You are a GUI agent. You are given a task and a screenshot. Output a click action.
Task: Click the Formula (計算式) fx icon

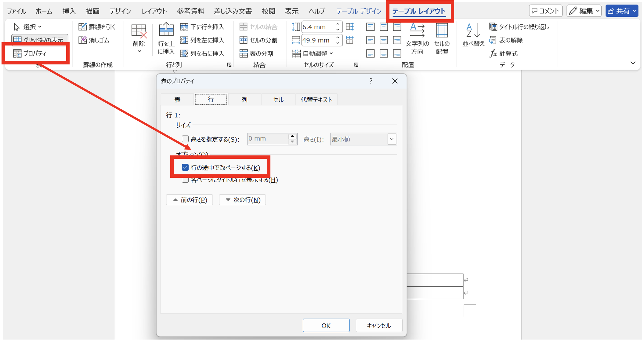pos(493,53)
